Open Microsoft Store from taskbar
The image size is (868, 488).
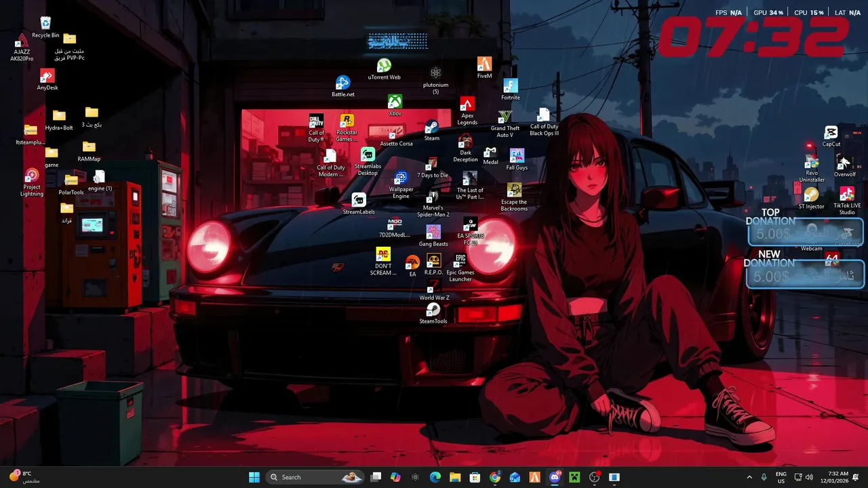point(475,477)
